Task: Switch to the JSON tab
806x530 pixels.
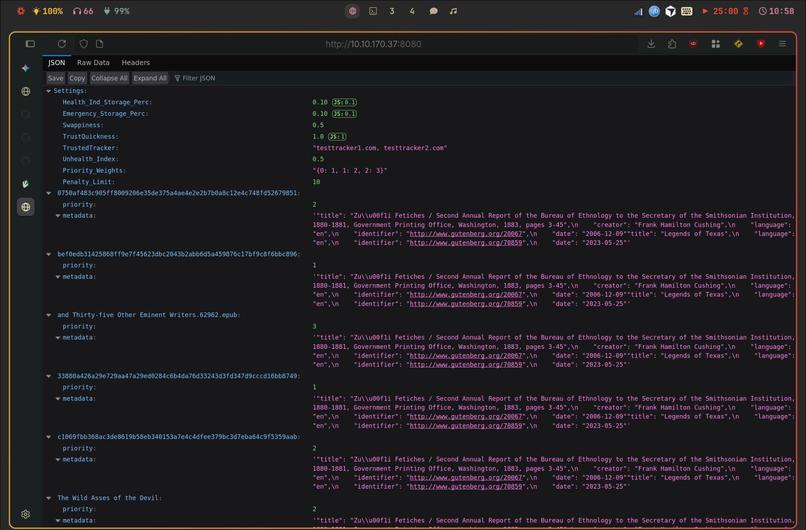Action: pyautogui.click(x=57, y=63)
